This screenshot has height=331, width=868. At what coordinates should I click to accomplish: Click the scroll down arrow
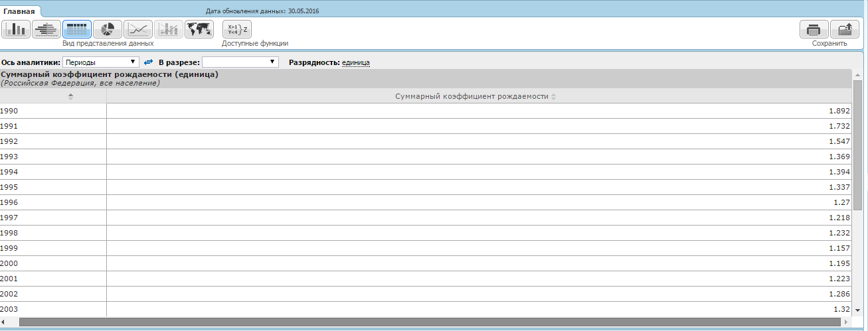[x=857, y=310]
